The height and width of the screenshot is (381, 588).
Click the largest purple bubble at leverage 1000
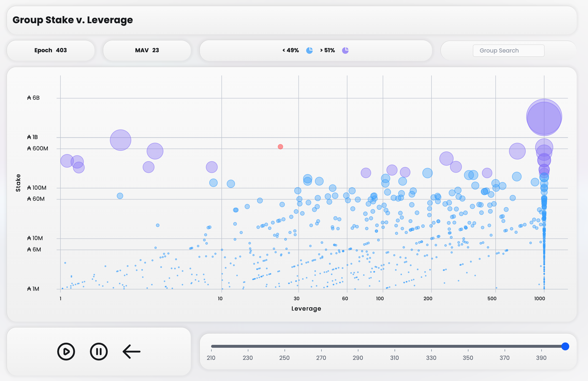(x=544, y=117)
